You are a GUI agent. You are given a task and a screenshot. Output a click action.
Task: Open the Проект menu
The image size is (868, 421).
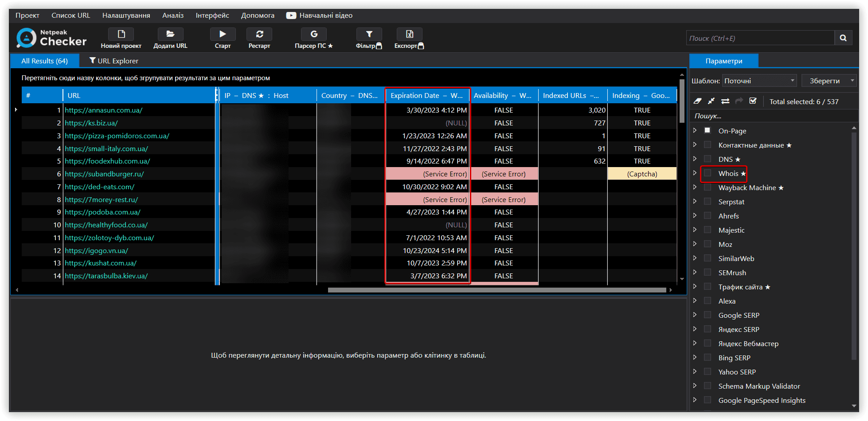tap(27, 16)
